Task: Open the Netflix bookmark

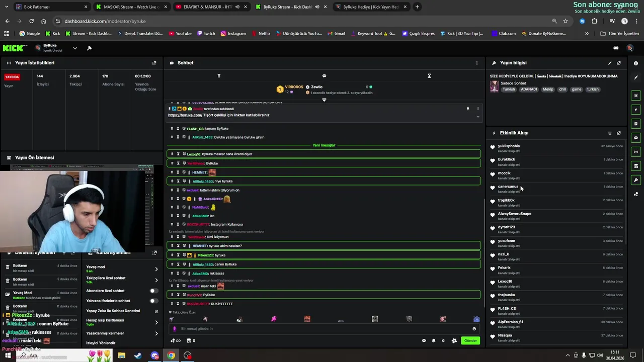Action: pyautogui.click(x=261, y=34)
